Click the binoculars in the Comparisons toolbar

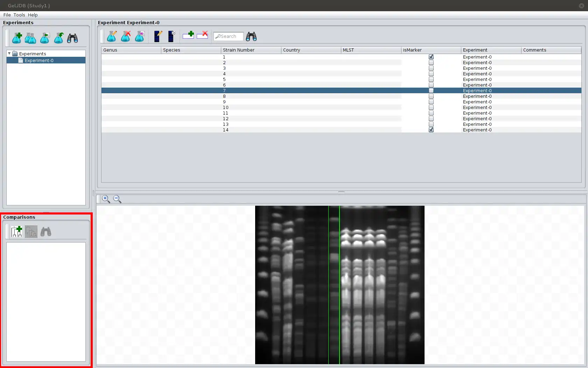pyautogui.click(x=46, y=232)
